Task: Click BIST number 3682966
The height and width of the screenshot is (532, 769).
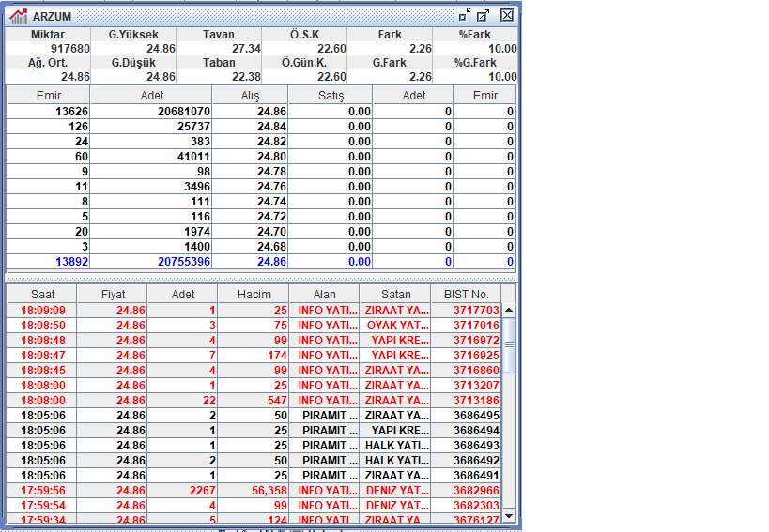Action: tap(476, 491)
